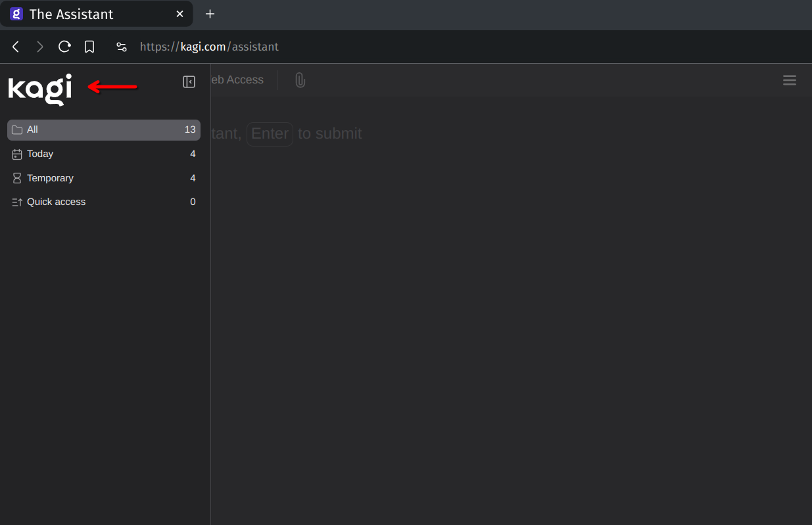Toggle the Web Access option
This screenshot has height=525, width=812.
click(x=237, y=80)
